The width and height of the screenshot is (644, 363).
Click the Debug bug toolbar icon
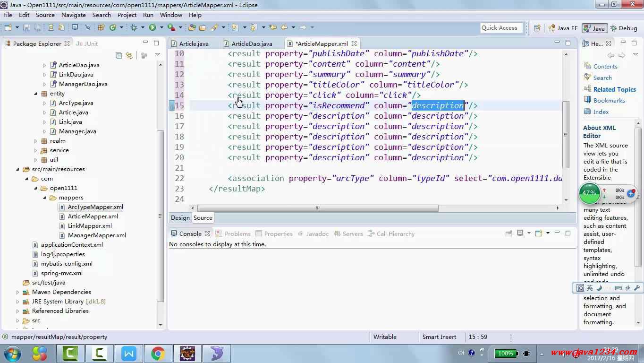tap(134, 28)
